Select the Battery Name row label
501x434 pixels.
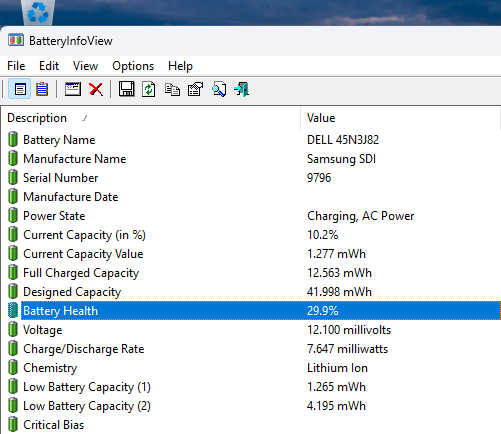click(x=59, y=140)
